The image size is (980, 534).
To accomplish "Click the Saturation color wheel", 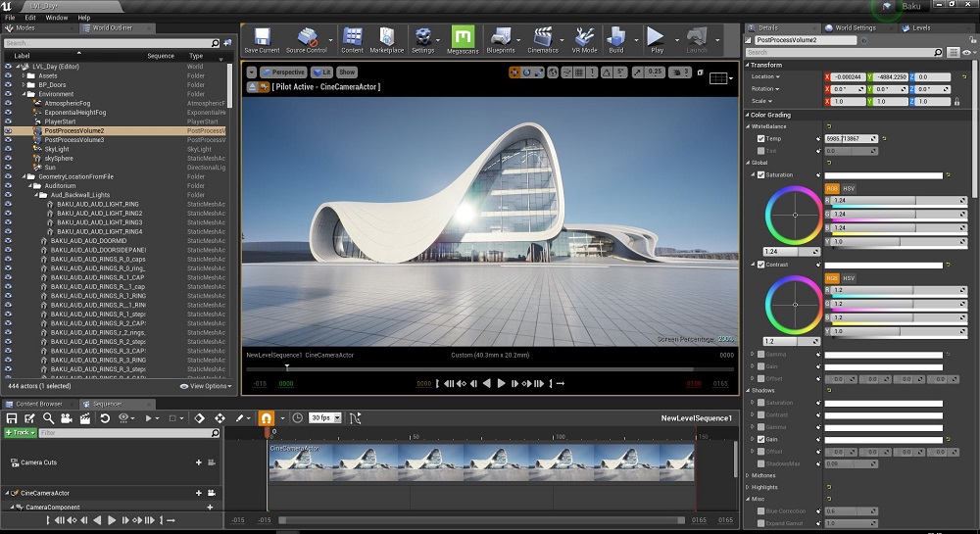I will pos(795,216).
